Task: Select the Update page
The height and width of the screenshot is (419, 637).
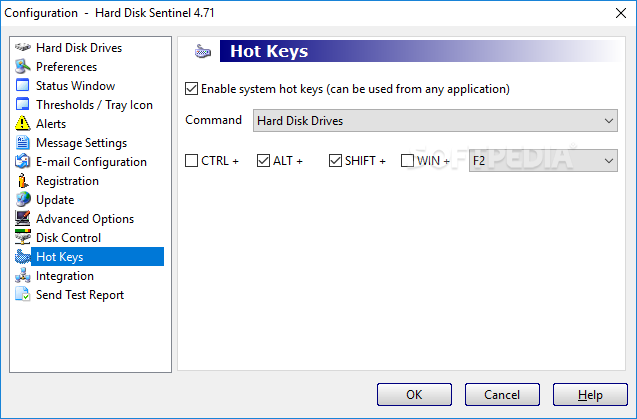Action: tap(55, 200)
